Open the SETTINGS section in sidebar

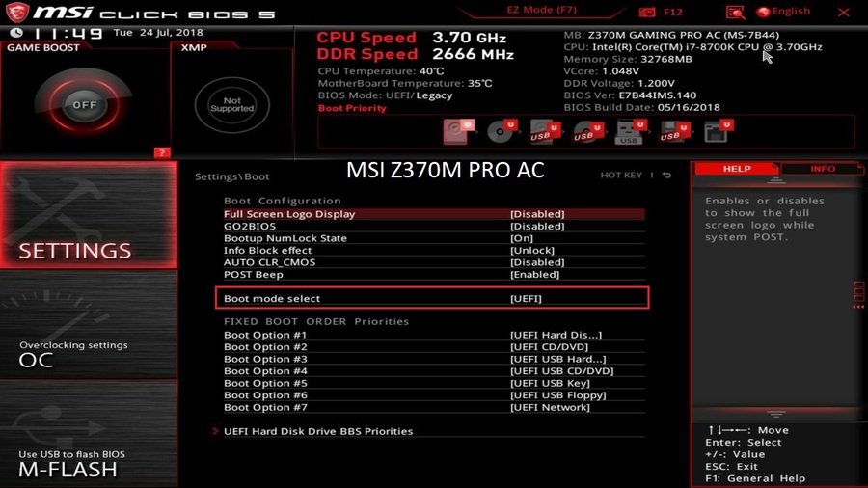click(89, 215)
